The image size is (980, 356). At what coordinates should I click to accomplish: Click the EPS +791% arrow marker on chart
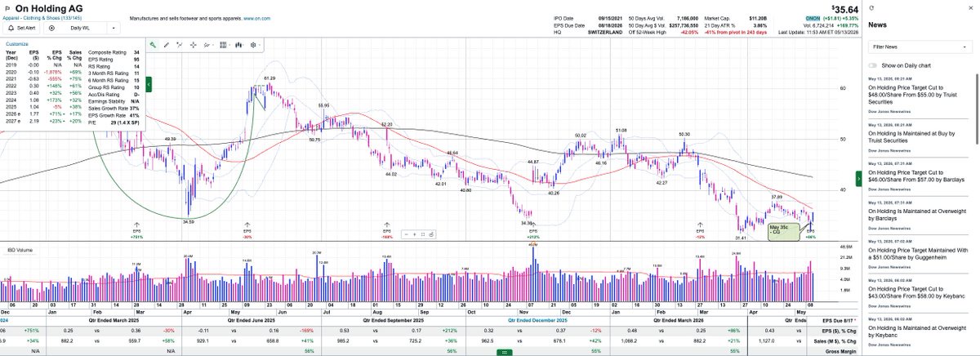click(136, 229)
